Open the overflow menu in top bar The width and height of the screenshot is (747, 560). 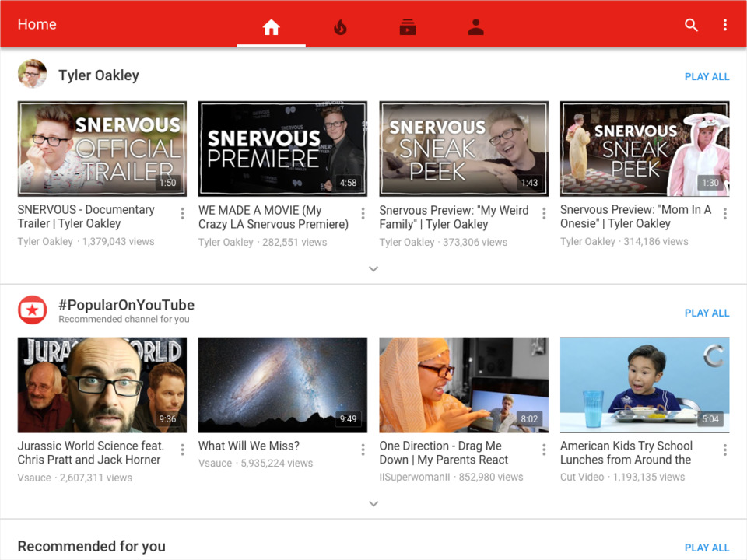(724, 25)
